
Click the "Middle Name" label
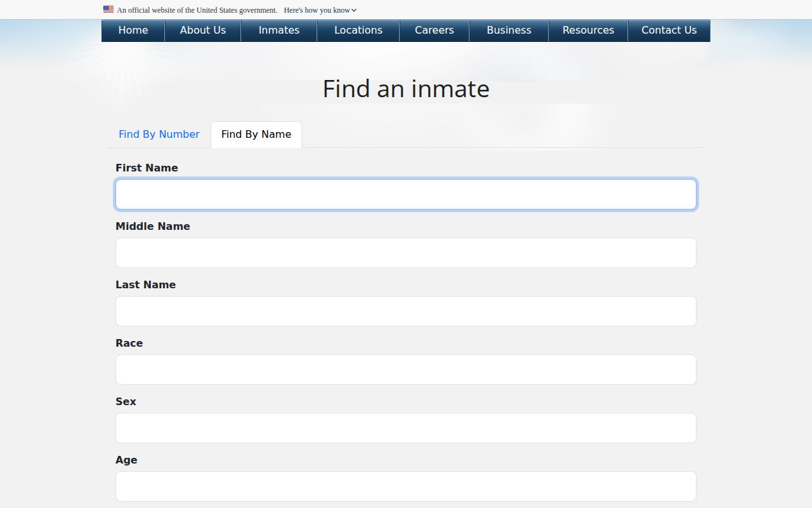(x=153, y=226)
